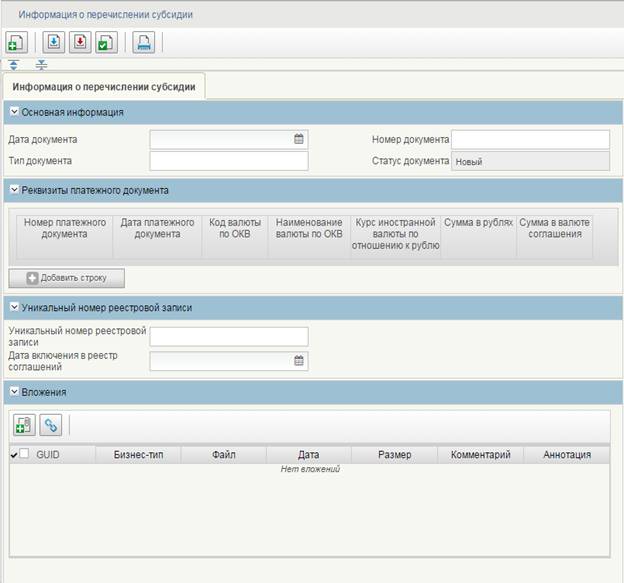Viewport: 624px width, 583px height.
Task: Open calendar for Дата документа
Action: point(298,139)
